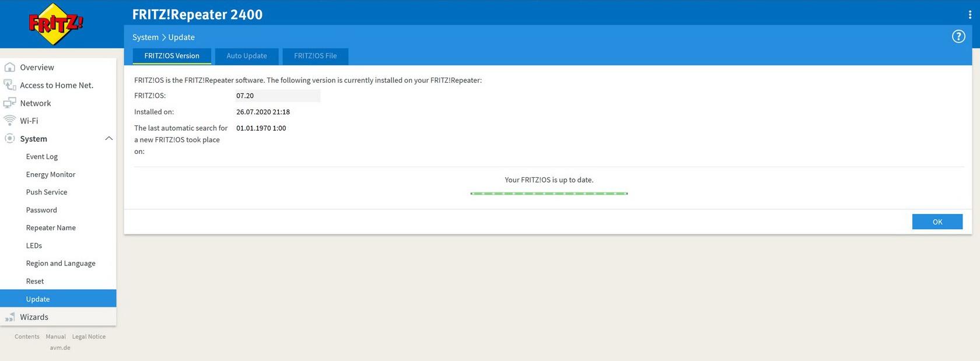980x361 pixels.
Task: Click the System breadcrumb link
Action: [x=145, y=37]
